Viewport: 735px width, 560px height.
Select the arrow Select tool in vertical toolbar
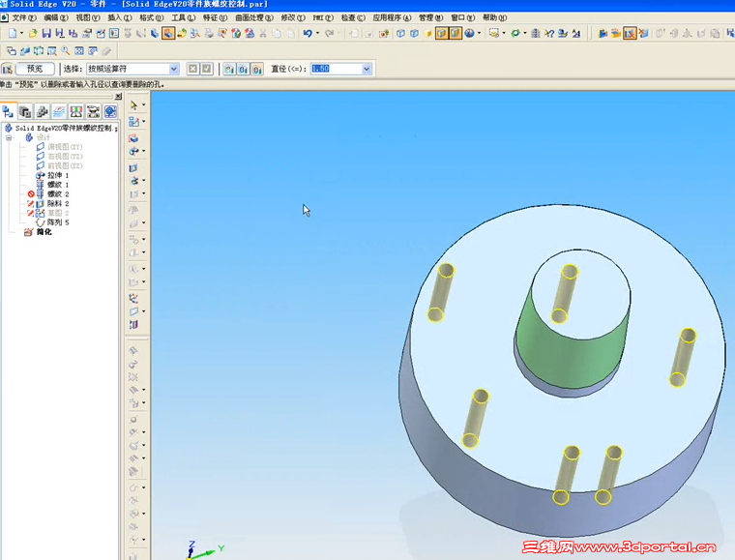133,105
